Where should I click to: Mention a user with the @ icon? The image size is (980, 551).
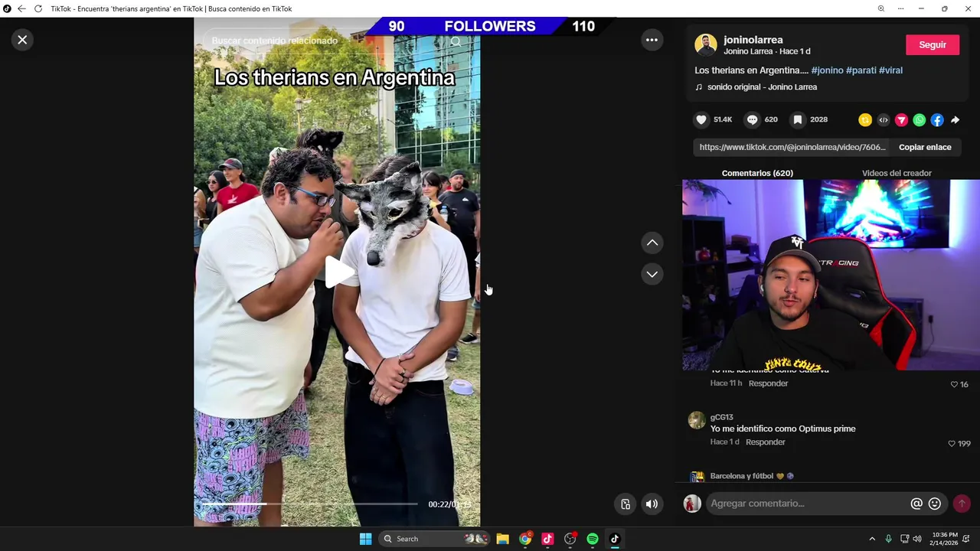[916, 504]
